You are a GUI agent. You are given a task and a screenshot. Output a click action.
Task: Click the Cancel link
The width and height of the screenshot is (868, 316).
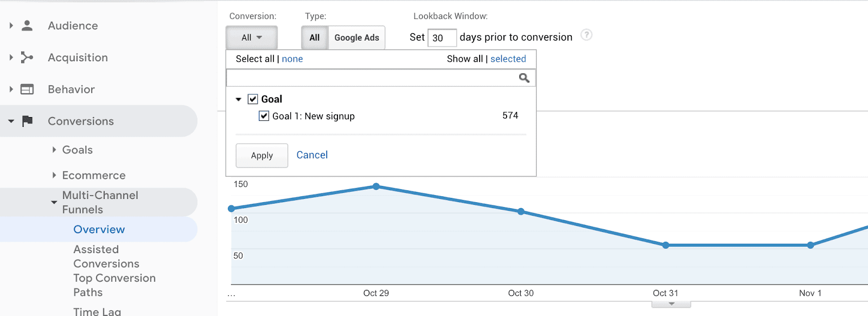[312, 155]
